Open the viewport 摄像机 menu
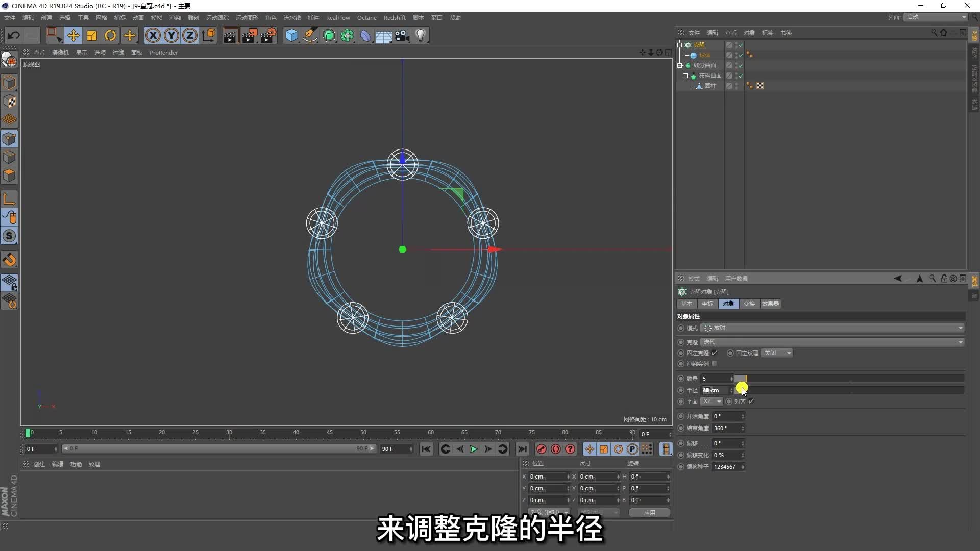980x551 pixels. point(60,53)
